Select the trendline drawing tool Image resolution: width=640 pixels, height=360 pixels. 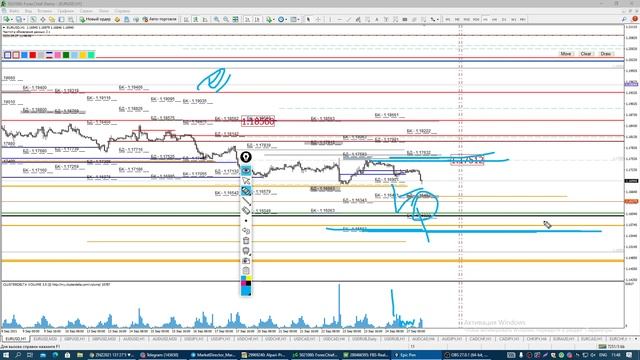[x=348, y=19]
